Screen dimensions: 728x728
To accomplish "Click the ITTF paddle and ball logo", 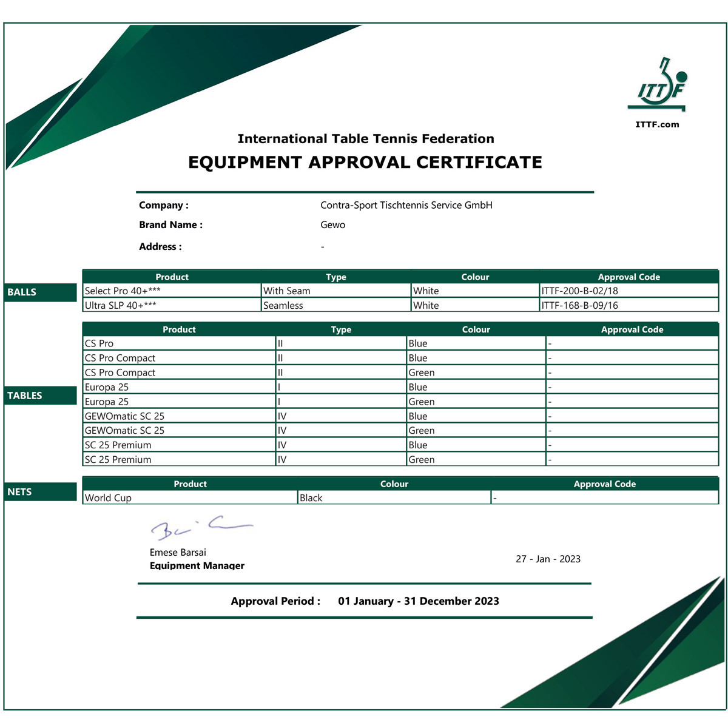I will coord(658,86).
